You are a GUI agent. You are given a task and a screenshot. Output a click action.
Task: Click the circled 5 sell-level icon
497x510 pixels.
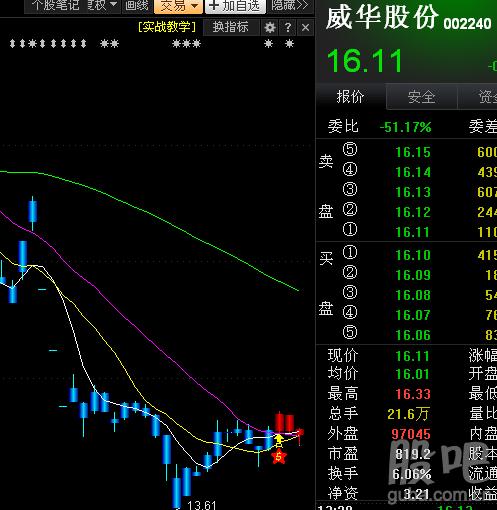point(350,149)
